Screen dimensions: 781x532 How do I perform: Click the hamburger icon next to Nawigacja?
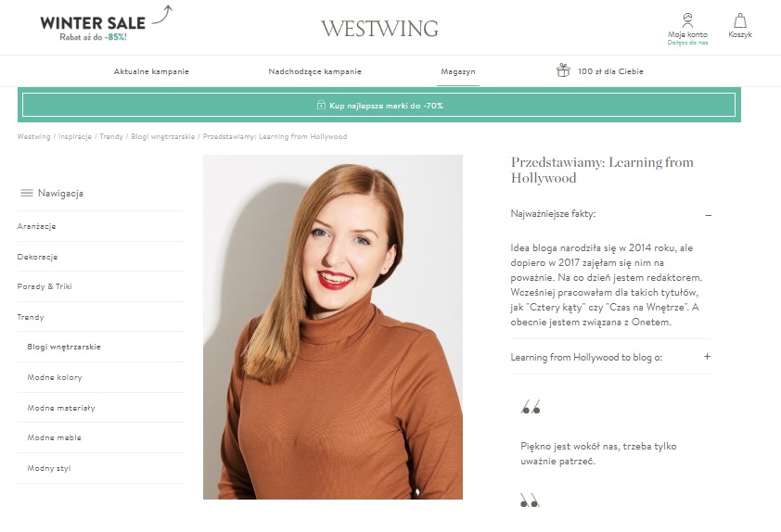click(26, 193)
